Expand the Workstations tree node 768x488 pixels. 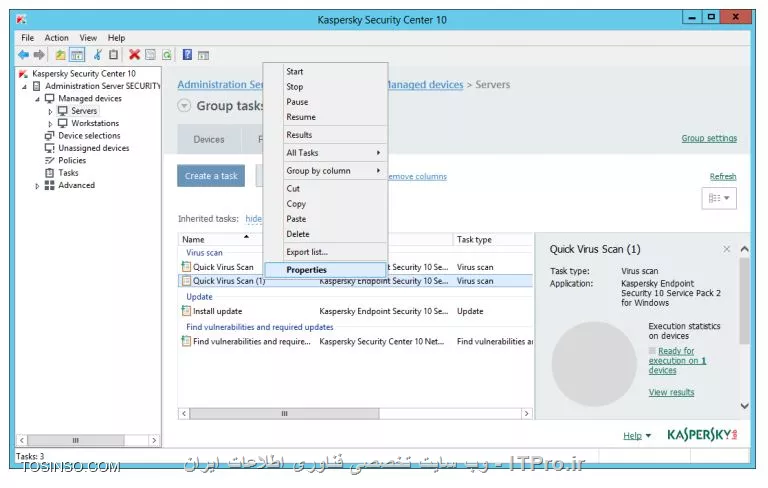(50, 124)
